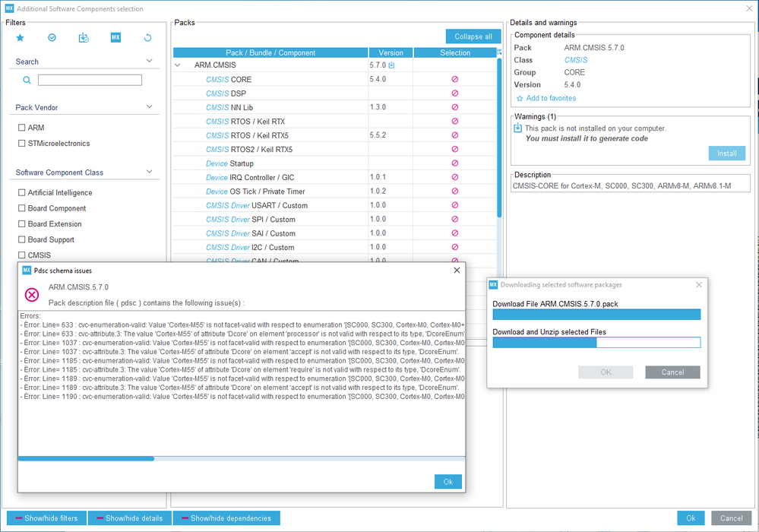Click the Download and Unzip progress bar
This screenshot has height=532, width=759.
596,343
